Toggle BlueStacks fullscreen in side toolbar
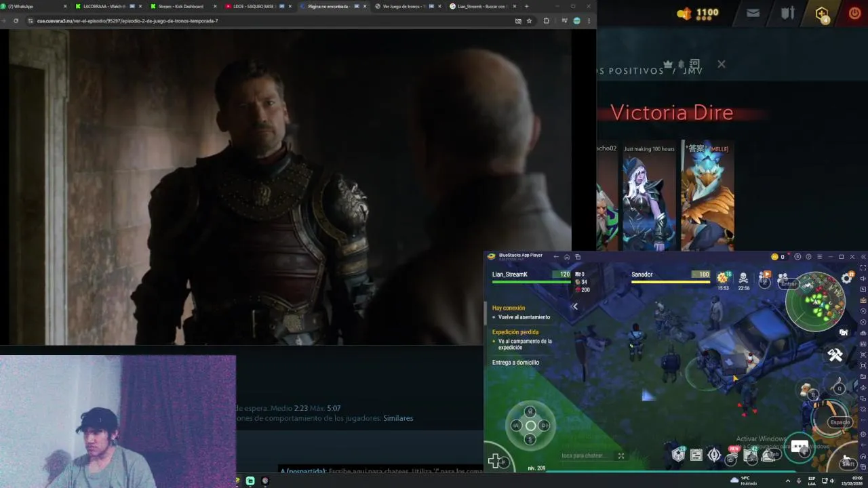Viewport: 868px width, 488px height. [863, 268]
